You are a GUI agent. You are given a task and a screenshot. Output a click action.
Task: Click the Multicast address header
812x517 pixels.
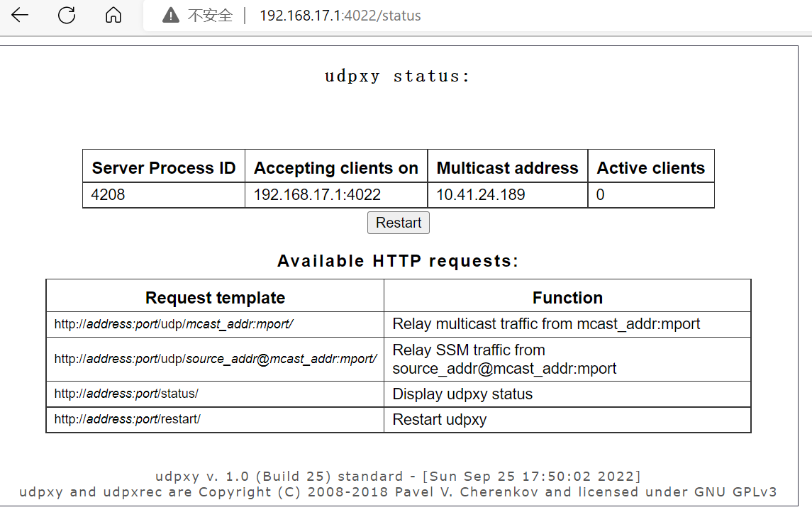508,168
